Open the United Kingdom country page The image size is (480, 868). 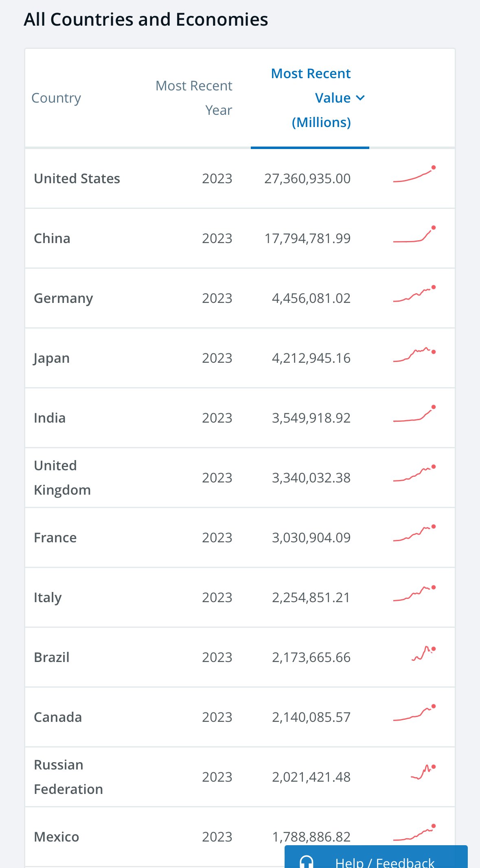62,478
